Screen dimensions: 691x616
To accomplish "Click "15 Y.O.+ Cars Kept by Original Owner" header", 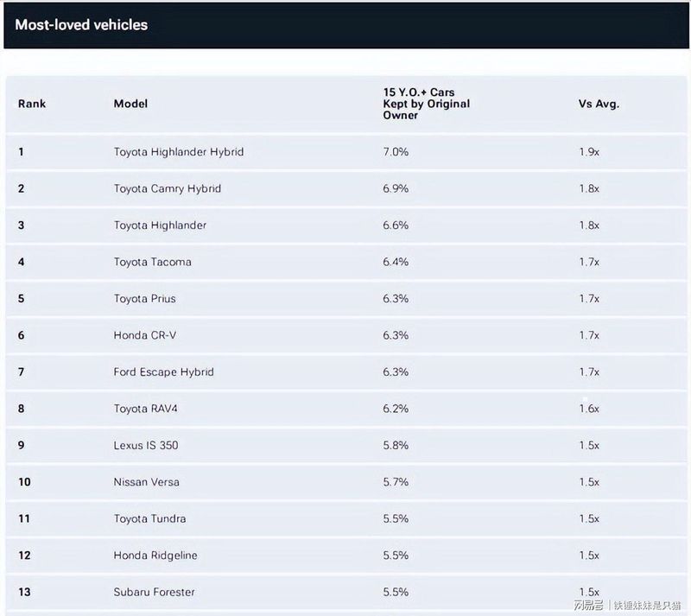I will (x=427, y=104).
